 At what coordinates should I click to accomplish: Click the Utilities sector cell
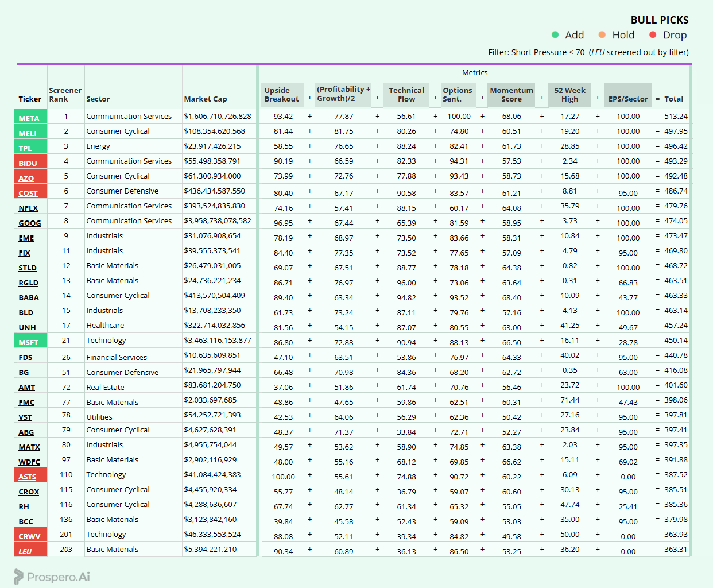click(99, 417)
